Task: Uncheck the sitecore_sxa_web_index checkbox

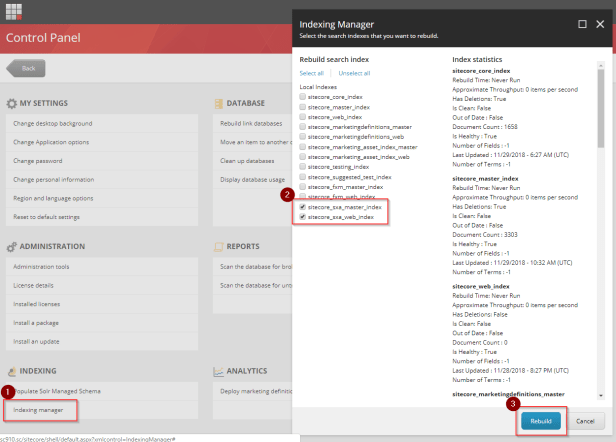Action: (x=303, y=216)
